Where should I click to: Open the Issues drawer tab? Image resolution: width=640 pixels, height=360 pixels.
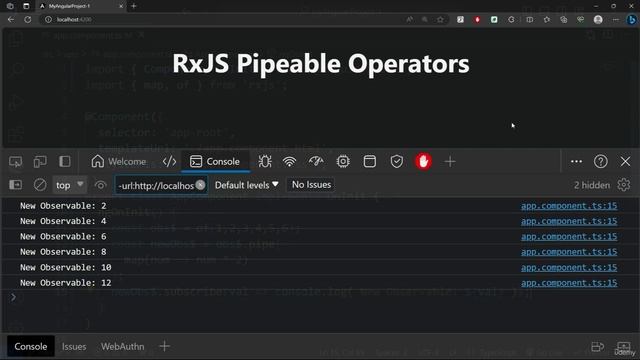pyautogui.click(x=74, y=347)
